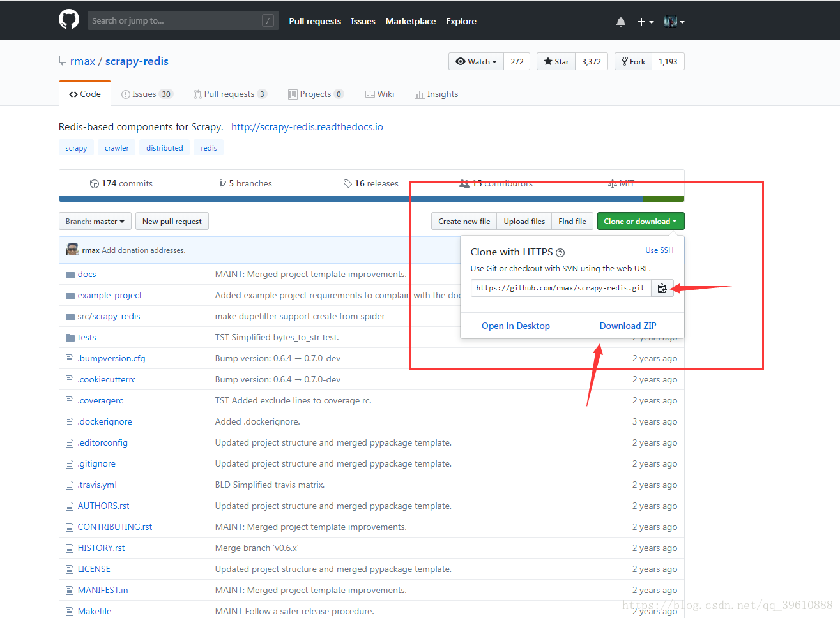The image size is (840, 618).
Task: View 3,372 stargazers count
Action: (x=592, y=61)
